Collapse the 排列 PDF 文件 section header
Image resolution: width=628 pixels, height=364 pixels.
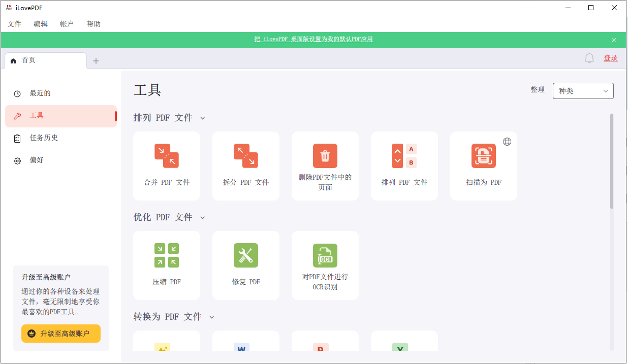(x=169, y=118)
